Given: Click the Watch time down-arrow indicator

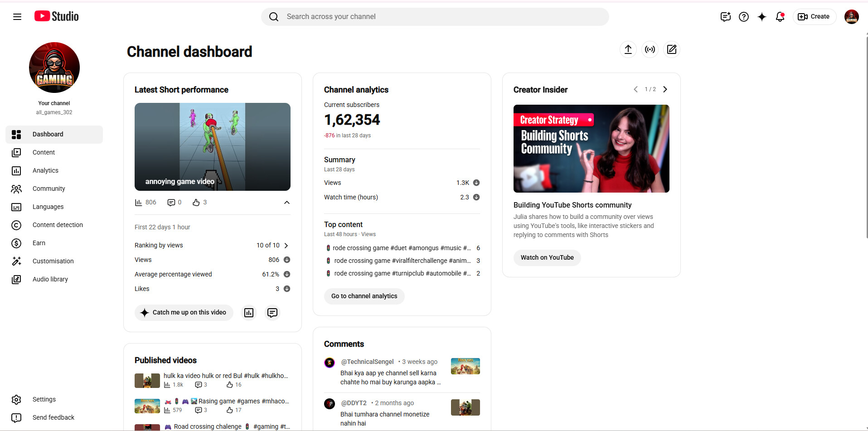Looking at the screenshot, I should point(476,197).
